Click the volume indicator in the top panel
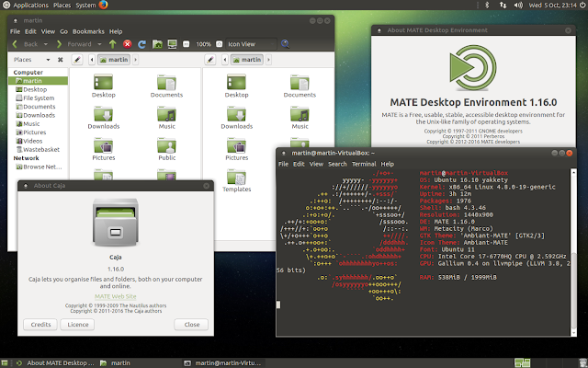The image size is (588, 368). [518, 5]
